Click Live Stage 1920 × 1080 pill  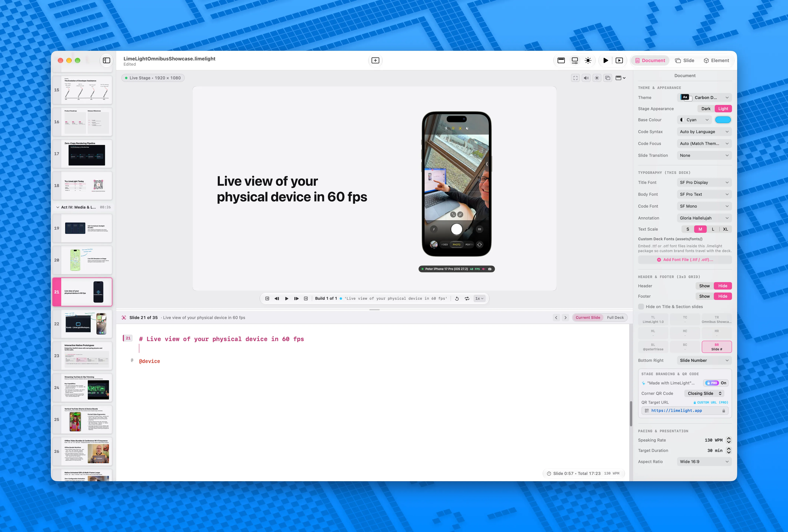[153, 78]
